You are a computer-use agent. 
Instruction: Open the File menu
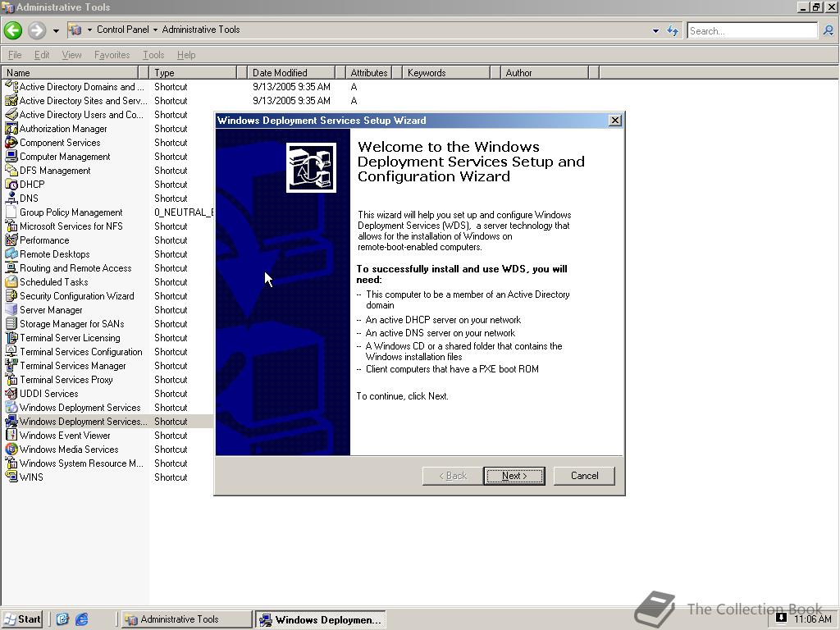pos(15,55)
